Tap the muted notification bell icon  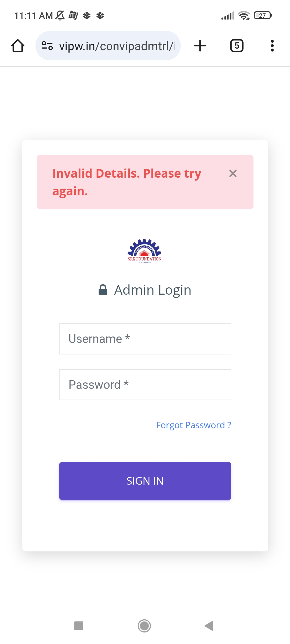(x=60, y=15)
